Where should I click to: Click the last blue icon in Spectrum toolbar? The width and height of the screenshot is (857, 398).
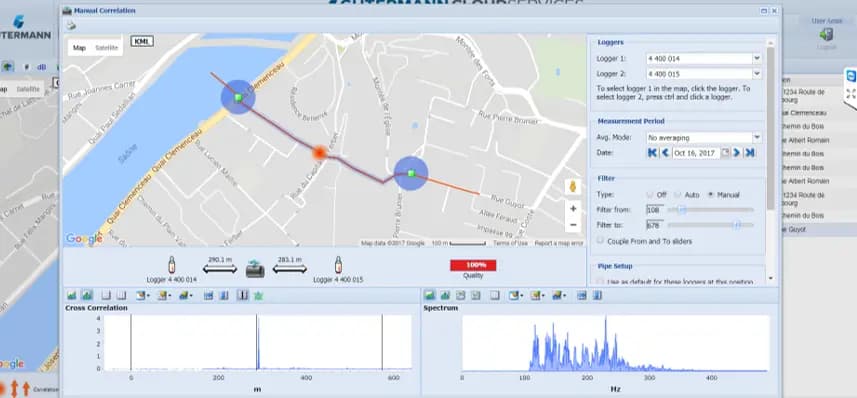click(597, 295)
